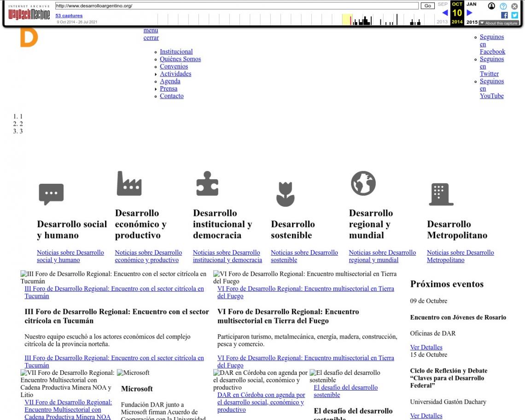
Task: Open 53 captures link
Action: 69,15
